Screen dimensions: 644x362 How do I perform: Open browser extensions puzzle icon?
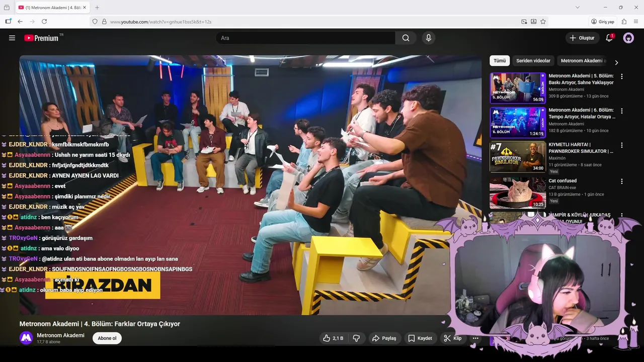[624, 22]
